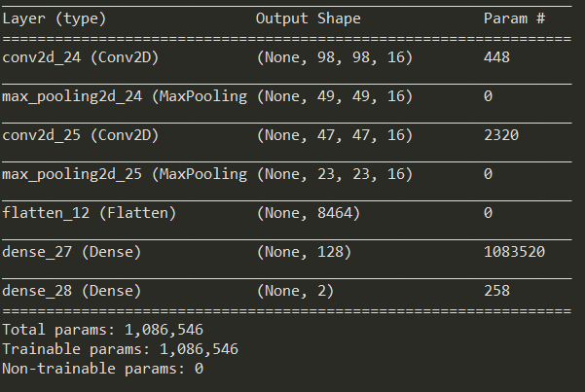Click parameter count 1083520
The image size is (585, 392).
[515, 252]
